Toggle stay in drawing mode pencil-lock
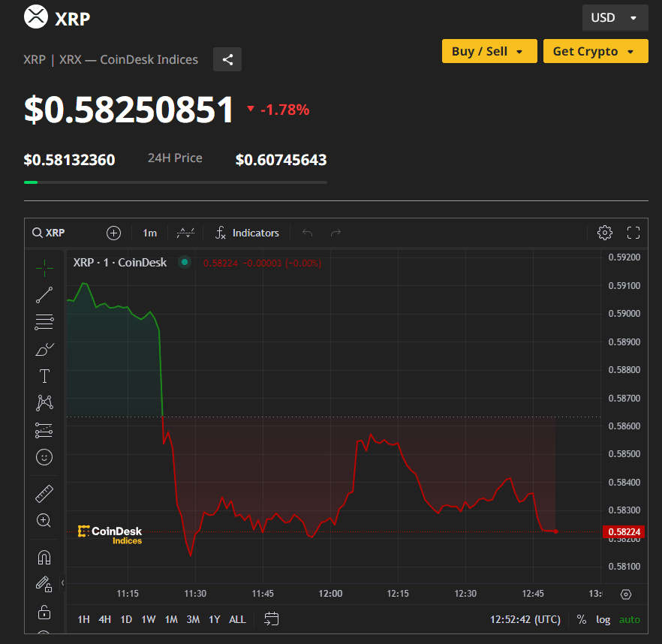 pos(44,585)
